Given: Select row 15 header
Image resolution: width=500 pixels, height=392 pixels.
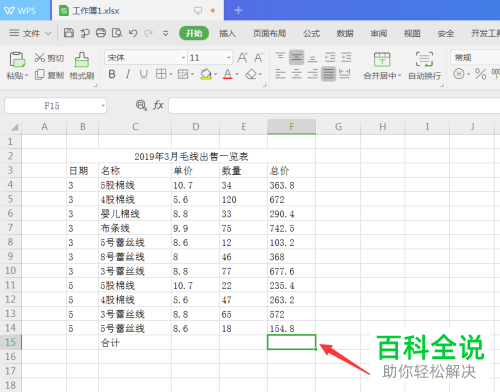Looking at the screenshot, I should pyautogui.click(x=11, y=342).
